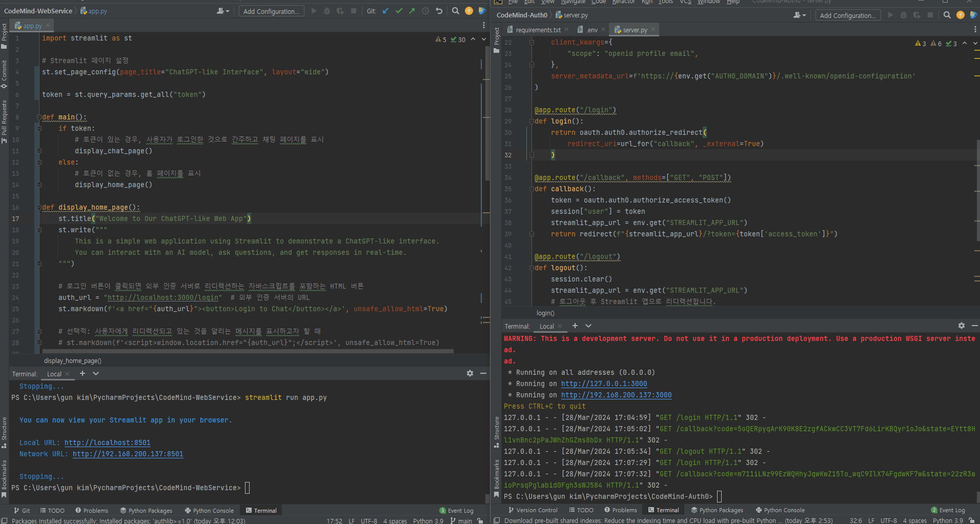Click the horizontal scrollbar under app.py editor
980x524 pixels.
[248, 352]
